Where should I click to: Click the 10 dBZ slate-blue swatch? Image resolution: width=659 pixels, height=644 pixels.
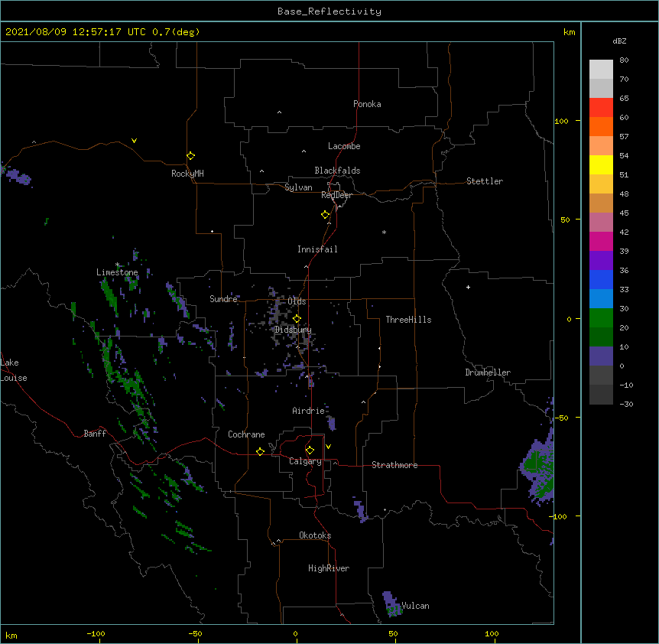point(601,356)
